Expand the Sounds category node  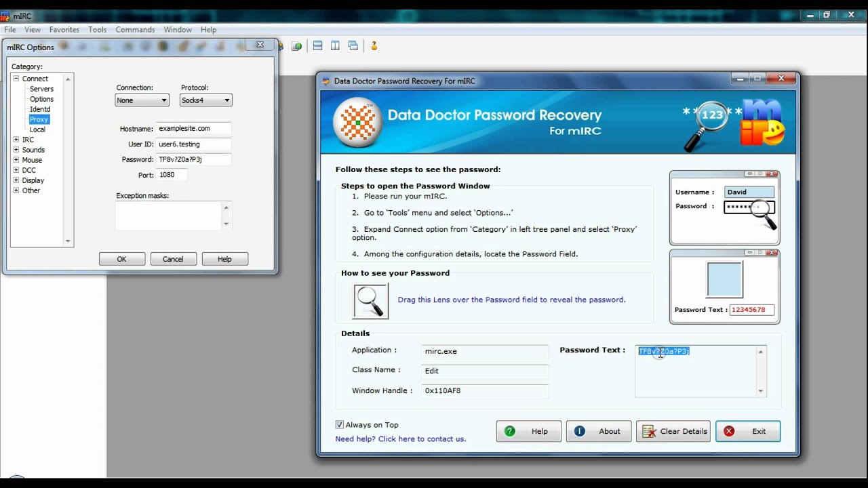point(16,150)
